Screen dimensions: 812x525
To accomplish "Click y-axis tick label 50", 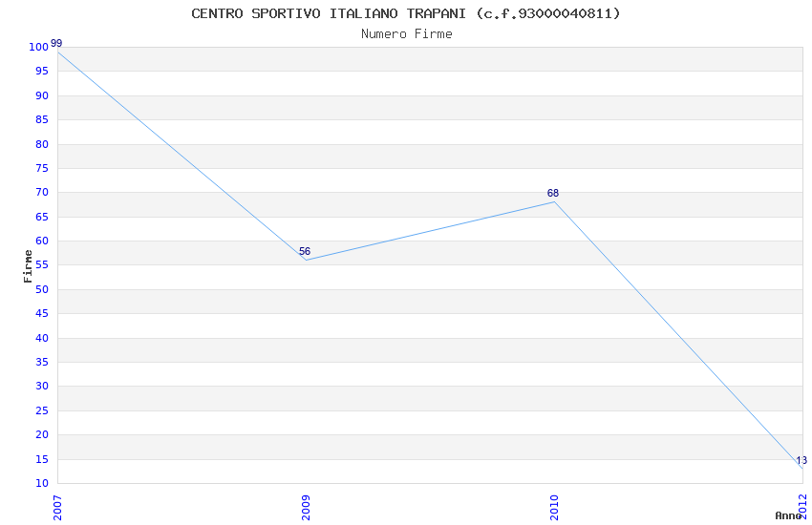I will (42, 289).
